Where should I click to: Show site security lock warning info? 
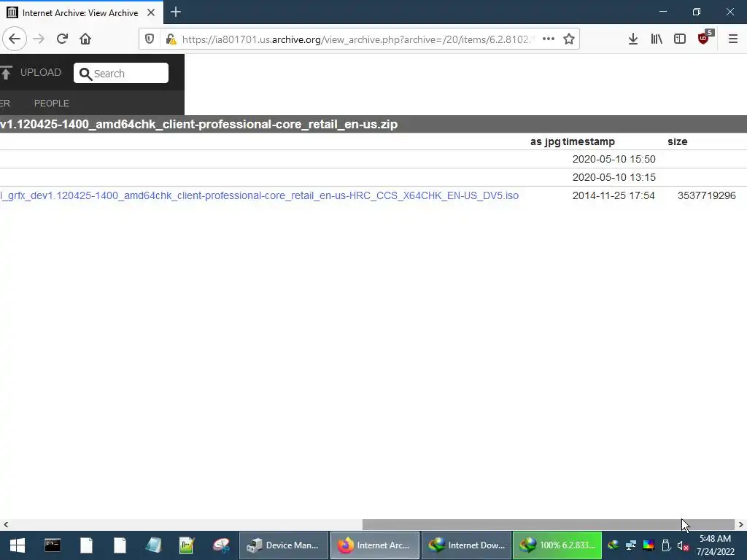coord(171,39)
